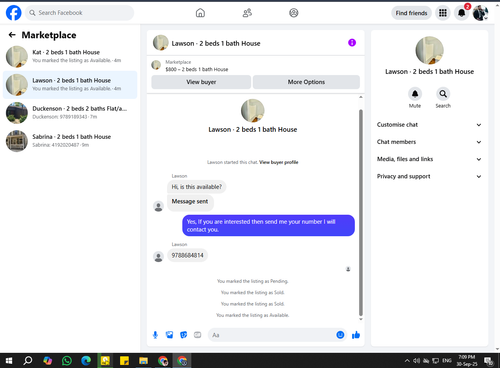This screenshot has width=500, height=368.
Task: Open Windows Start menu
Action: [x=9, y=360]
